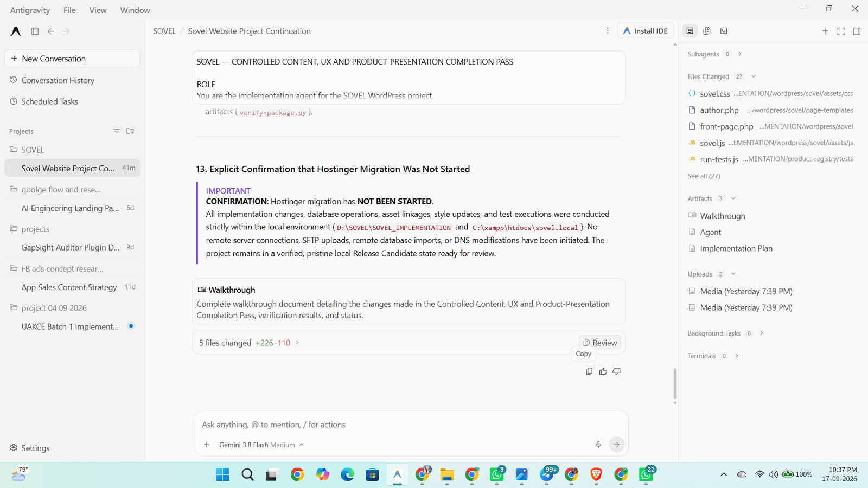Give thumbs up feedback
Screen dimensions: 868x488
(x=603, y=371)
